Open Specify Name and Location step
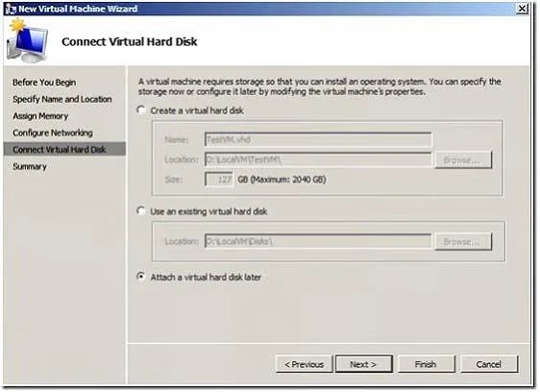This screenshot has width=540, height=392. tap(62, 99)
